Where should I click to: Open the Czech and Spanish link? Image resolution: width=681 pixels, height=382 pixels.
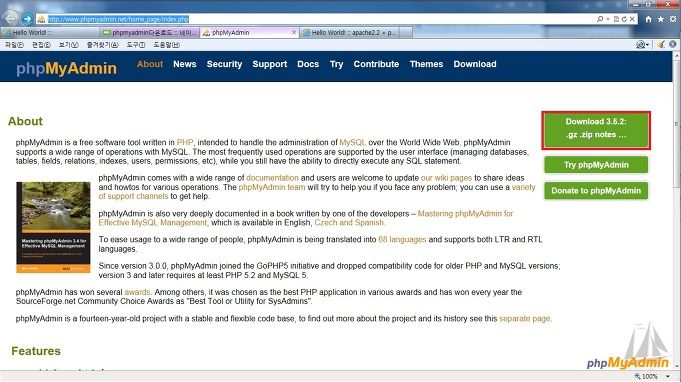349,223
